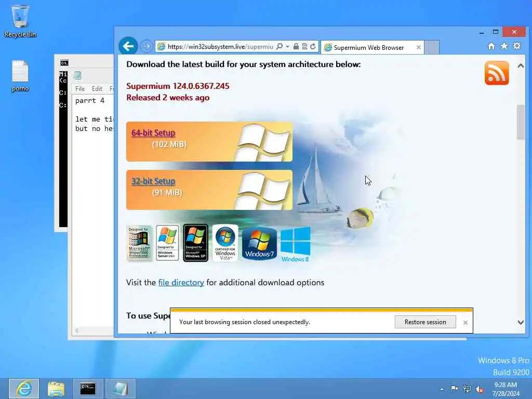Click the Certified for Windows Vista badge
Image resolution: width=532 pixels, height=399 pixels.
click(x=225, y=243)
